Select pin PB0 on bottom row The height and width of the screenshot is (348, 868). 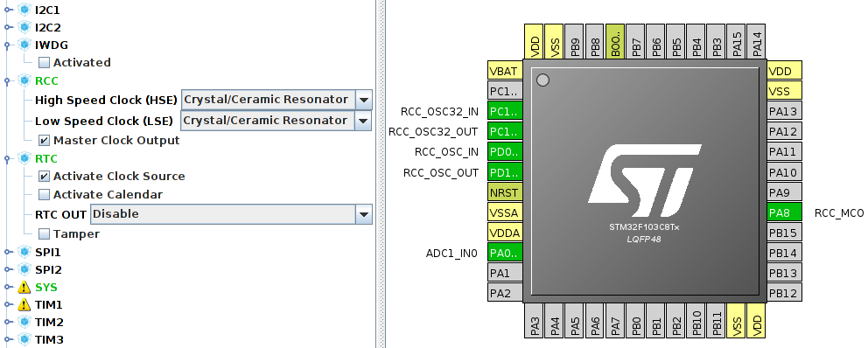636,321
